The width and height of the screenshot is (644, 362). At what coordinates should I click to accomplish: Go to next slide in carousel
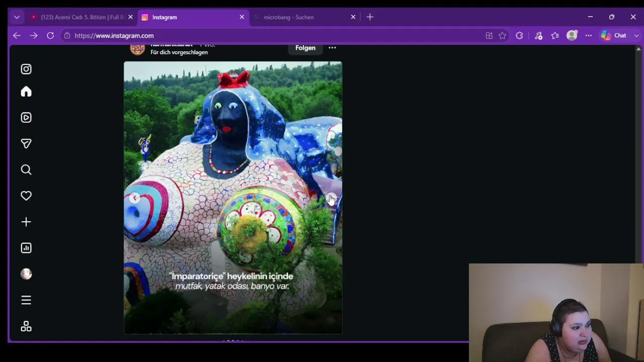[332, 198]
